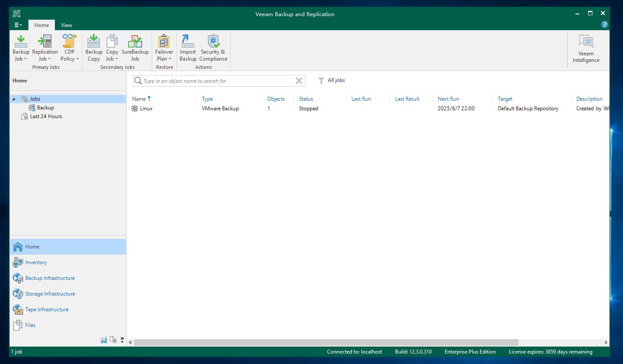Switch to Storage Infrastructure view
The width and height of the screenshot is (623, 364).
pos(68,294)
